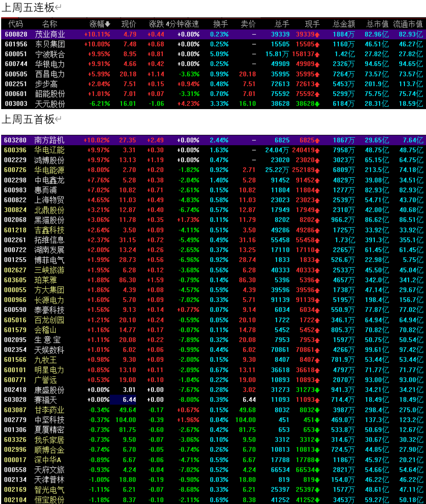
Task: Select stock name 智光电气
Action: click(50, 490)
